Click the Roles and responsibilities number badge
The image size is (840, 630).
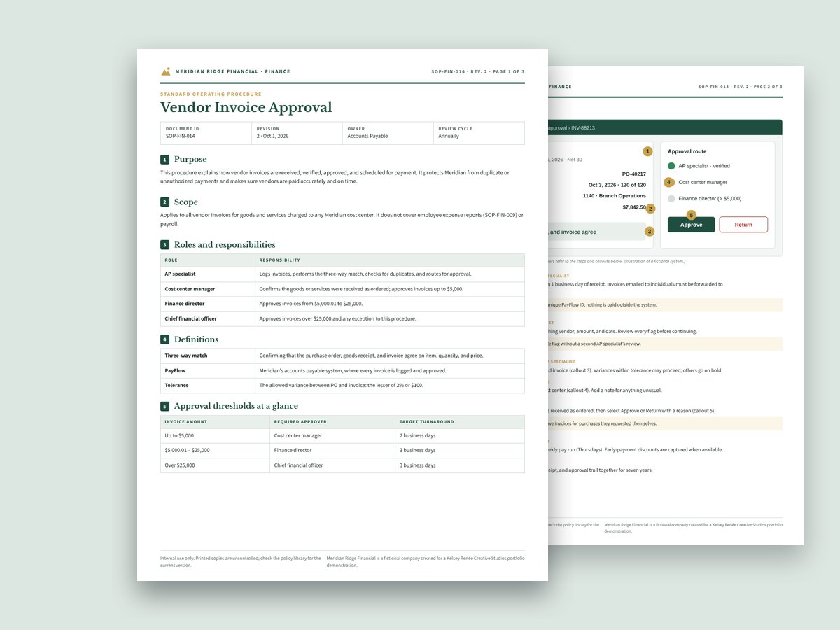pos(164,245)
